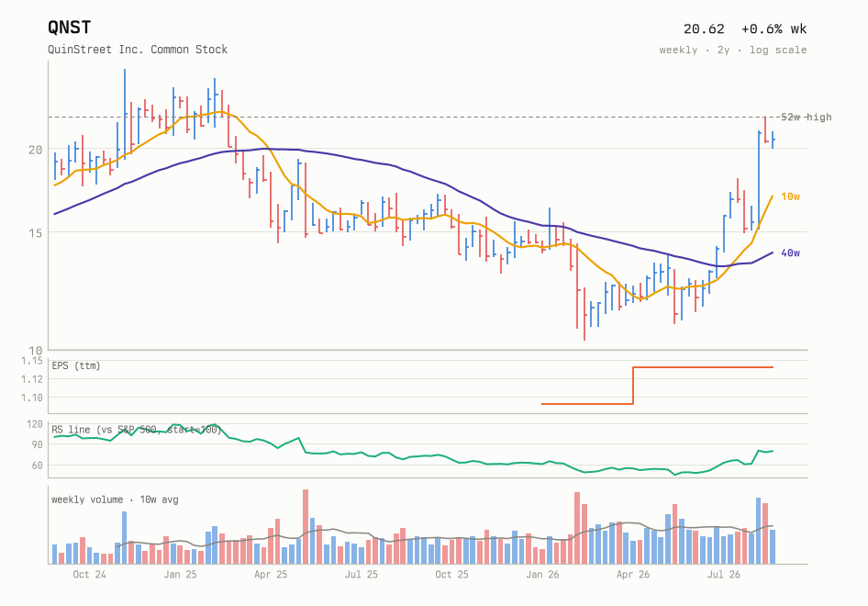Click the 52w high line label
The image size is (868, 606).
coord(806,117)
